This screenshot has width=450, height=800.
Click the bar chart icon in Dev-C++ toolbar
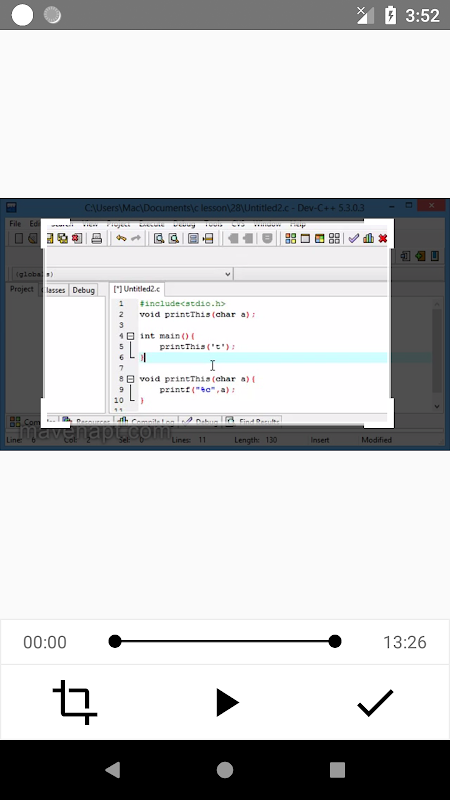[x=368, y=238]
